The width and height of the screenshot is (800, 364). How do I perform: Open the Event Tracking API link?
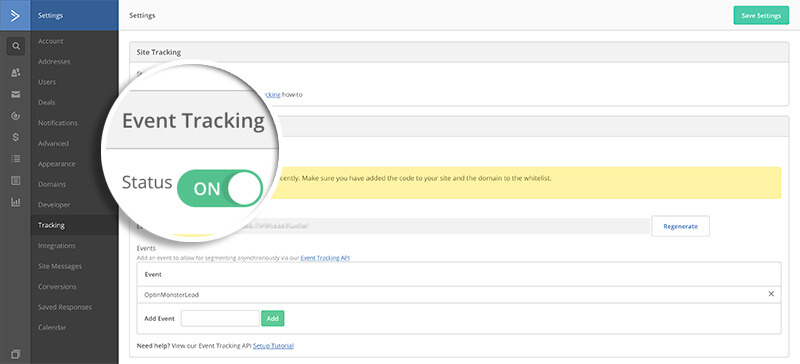coord(325,258)
